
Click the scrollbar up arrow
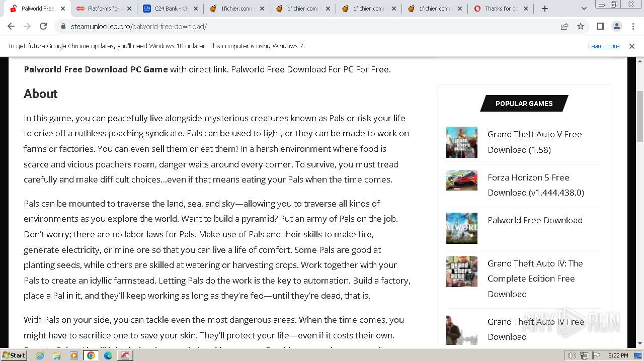click(640, 61)
